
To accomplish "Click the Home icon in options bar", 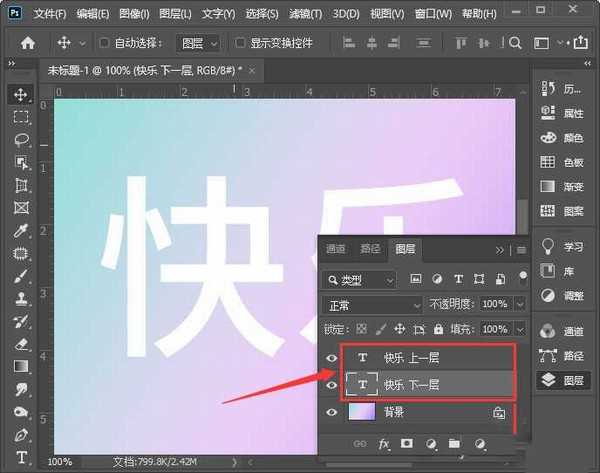I will (x=28, y=43).
